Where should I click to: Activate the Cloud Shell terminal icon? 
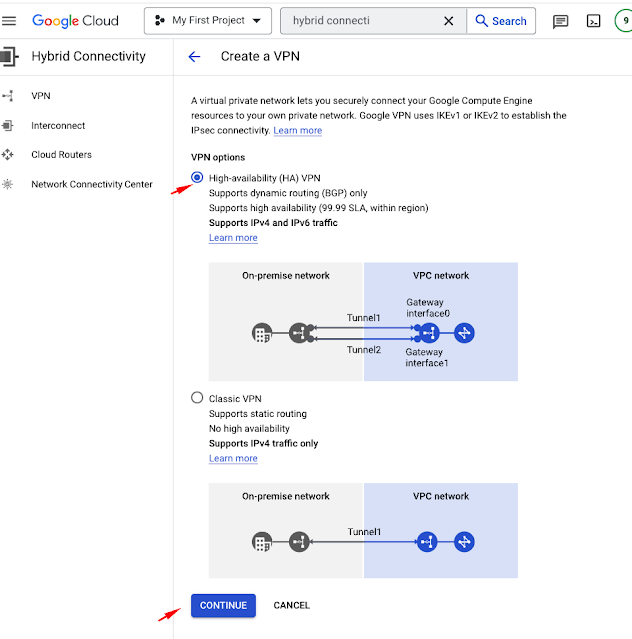[593, 21]
